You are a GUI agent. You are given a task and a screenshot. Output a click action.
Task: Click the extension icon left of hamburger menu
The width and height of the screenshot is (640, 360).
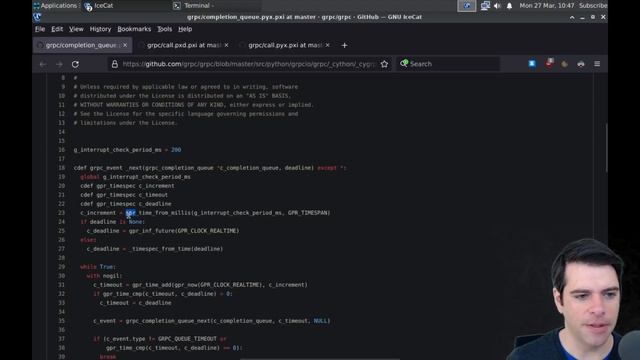point(581,64)
